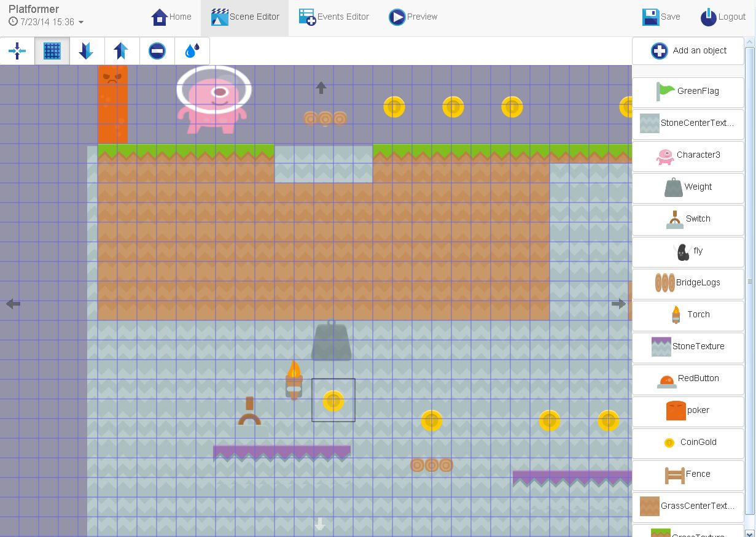Select the Weight object item

pos(688,187)
